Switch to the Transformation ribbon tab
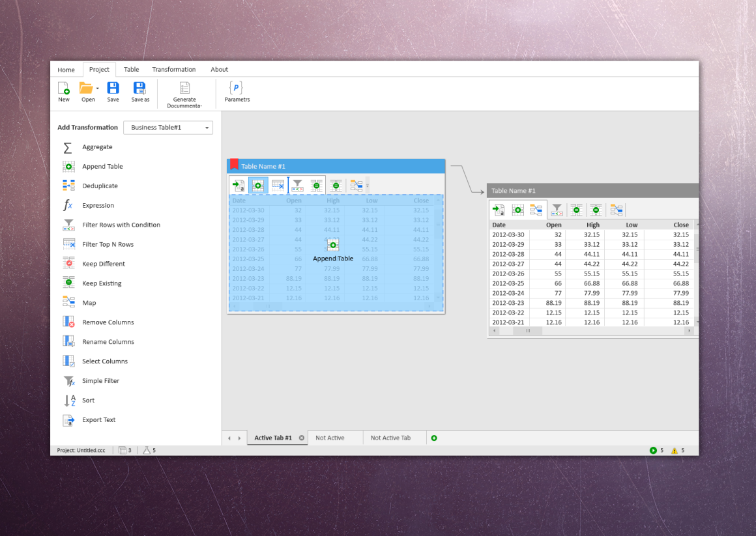The width and height of the screenshot is (756, 536). (x=173, y=69)
